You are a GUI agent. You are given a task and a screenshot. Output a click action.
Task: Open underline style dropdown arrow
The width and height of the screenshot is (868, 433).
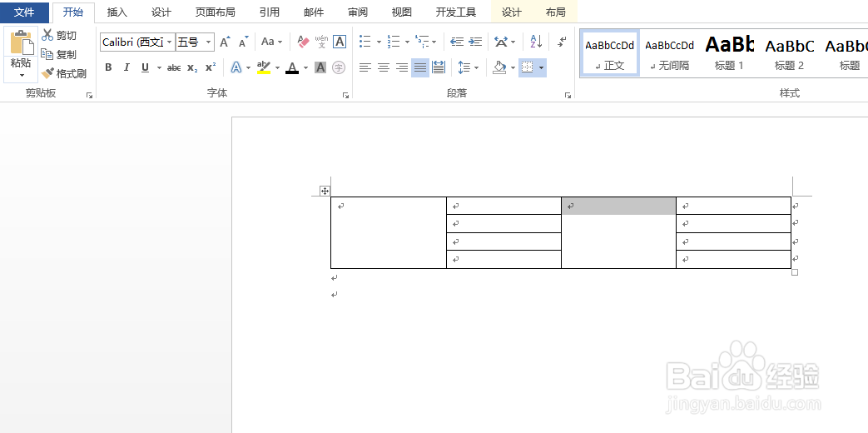pos(159,67)
